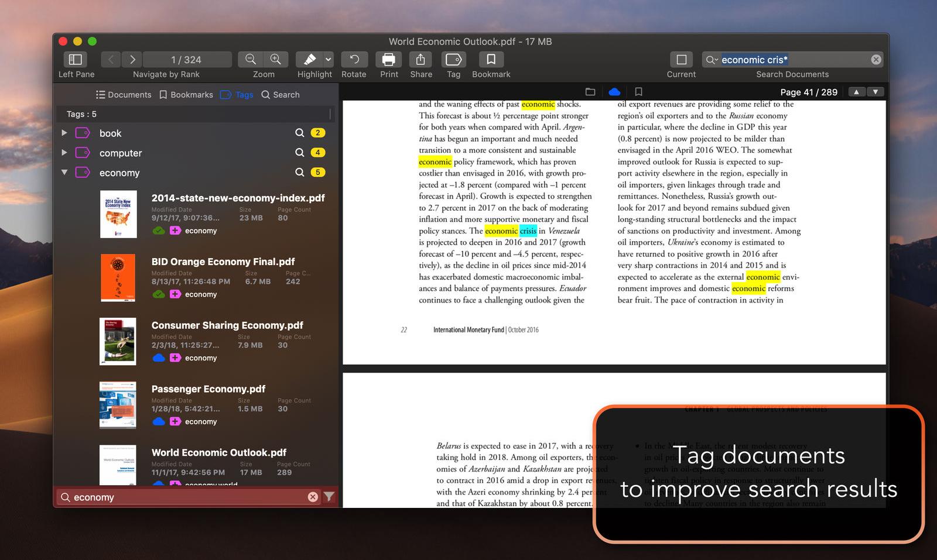Go to previous page with up arrow
The image size is (937, 560).
point(856,92)
